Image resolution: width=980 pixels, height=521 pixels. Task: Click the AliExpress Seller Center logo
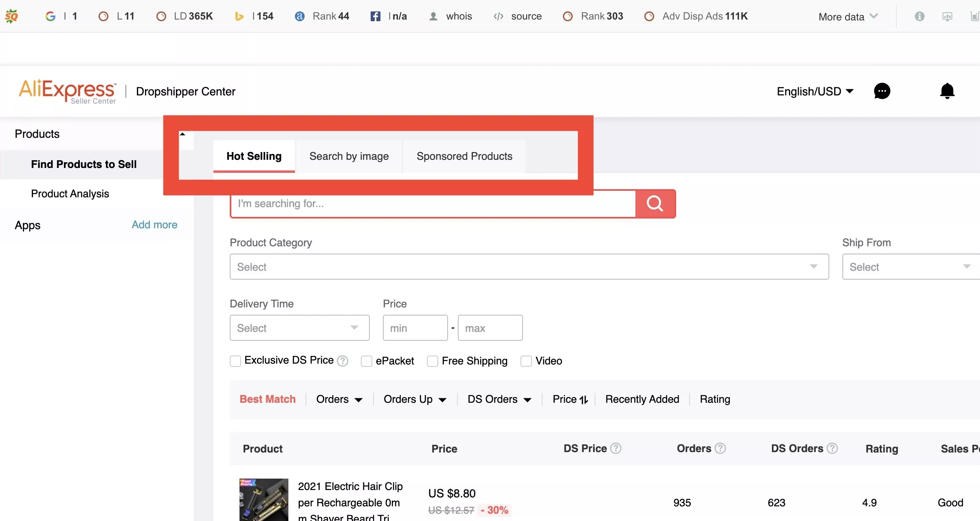click(67, 91)
